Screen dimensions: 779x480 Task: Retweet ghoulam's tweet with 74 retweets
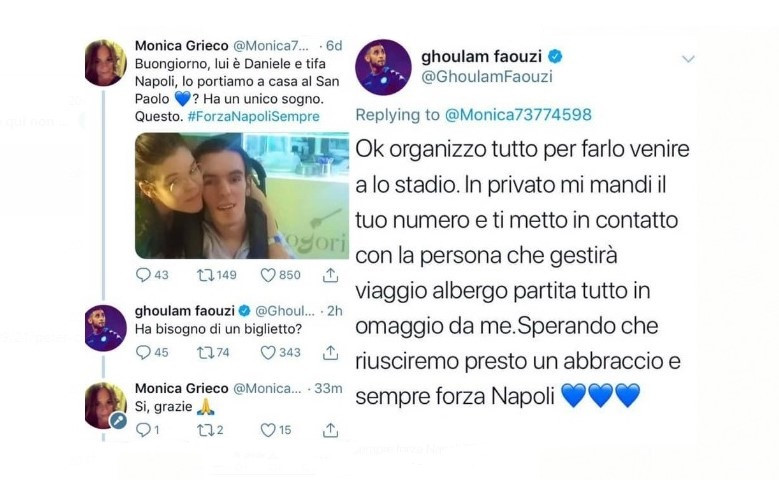click(205, 352)
